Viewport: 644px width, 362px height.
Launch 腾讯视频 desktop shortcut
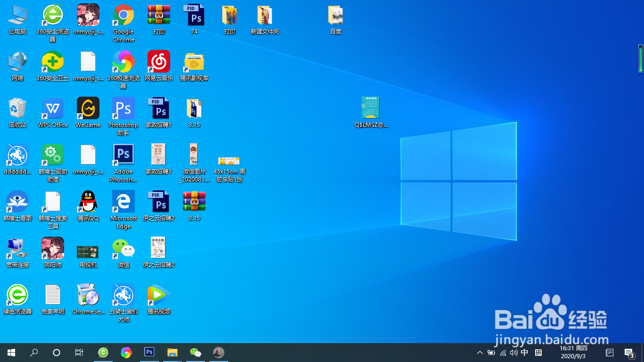coord(159,300)
